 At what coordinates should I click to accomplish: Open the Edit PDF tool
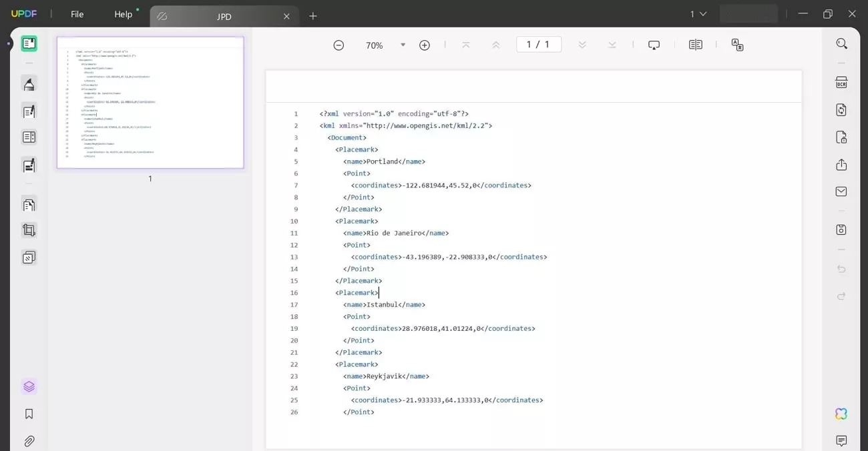point(29,111)
